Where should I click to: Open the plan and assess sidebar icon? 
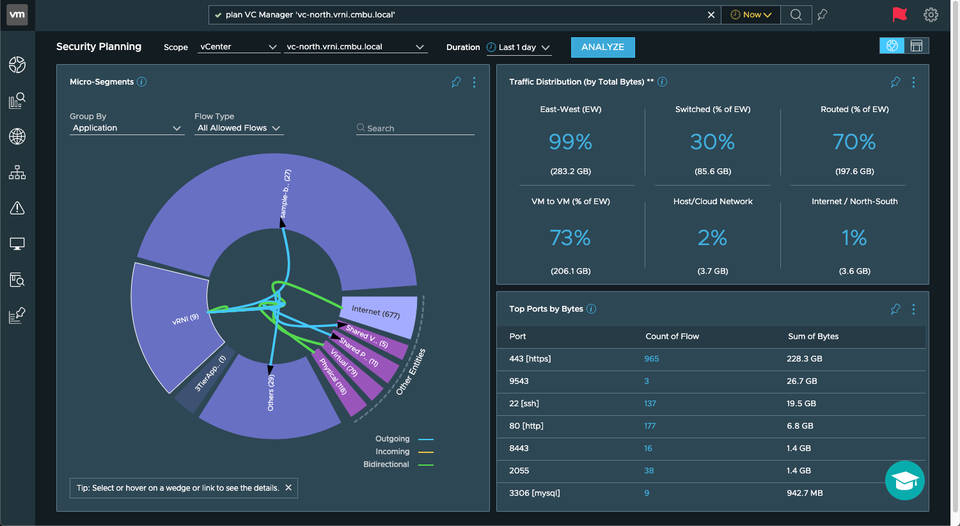(17, 315)
